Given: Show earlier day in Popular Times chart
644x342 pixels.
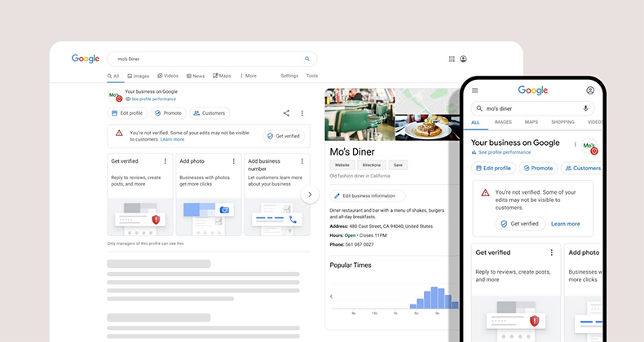Looking at the screenshot, I should pyautogui.click(x=331, y=296).
